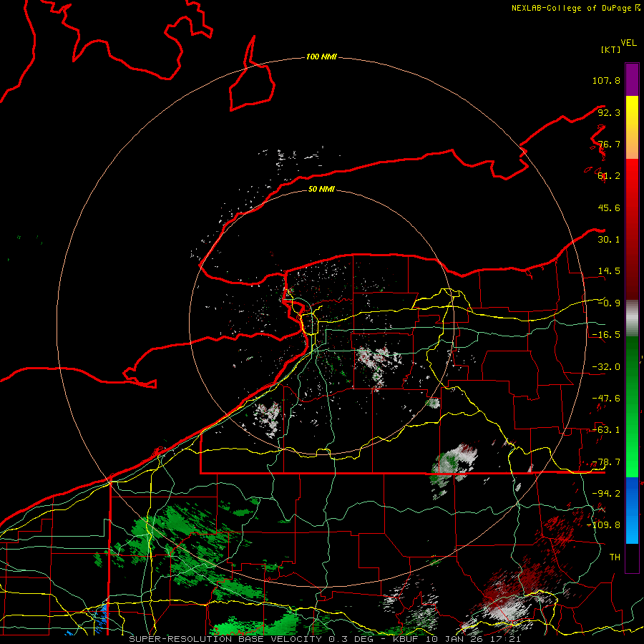
Task: Click the -47.6 velocity scale value
Action: pyautogui.click(x=606, y=399)
